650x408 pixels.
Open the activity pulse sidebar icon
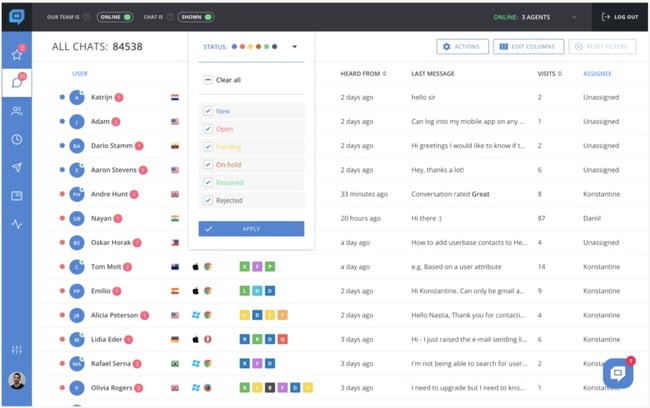pos(16,224)
